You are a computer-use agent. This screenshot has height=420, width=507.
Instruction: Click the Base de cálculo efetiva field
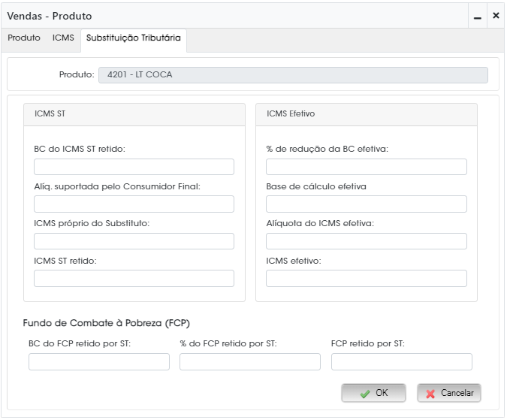[367, 204]
